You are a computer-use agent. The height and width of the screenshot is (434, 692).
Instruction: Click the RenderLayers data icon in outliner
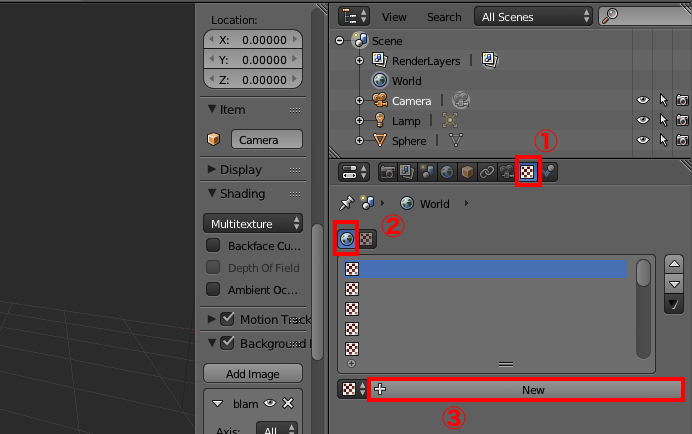pyautogui.click(x=489, y=60)
